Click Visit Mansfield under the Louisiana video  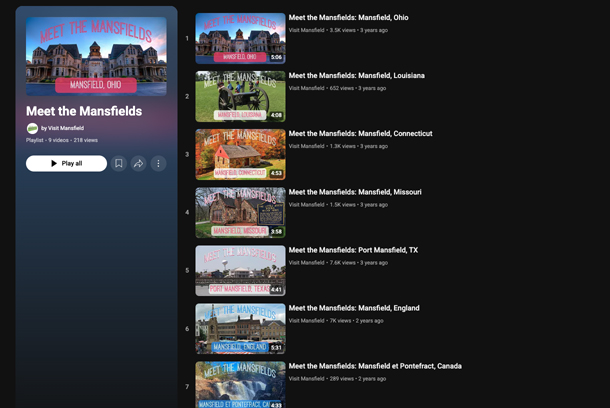tap(307, 88)
